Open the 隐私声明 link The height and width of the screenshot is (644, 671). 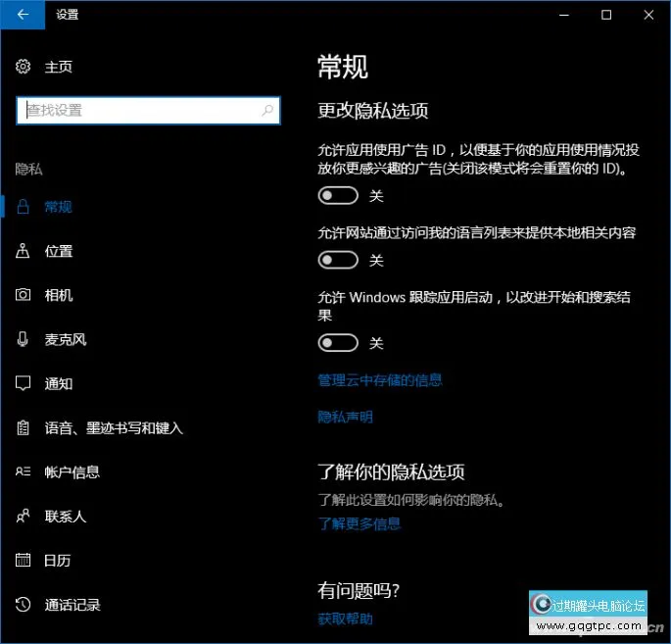346,417
